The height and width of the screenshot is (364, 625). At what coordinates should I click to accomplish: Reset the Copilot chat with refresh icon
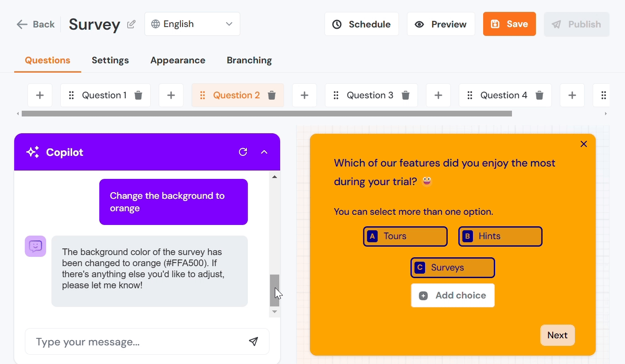[x=243, y=152]
